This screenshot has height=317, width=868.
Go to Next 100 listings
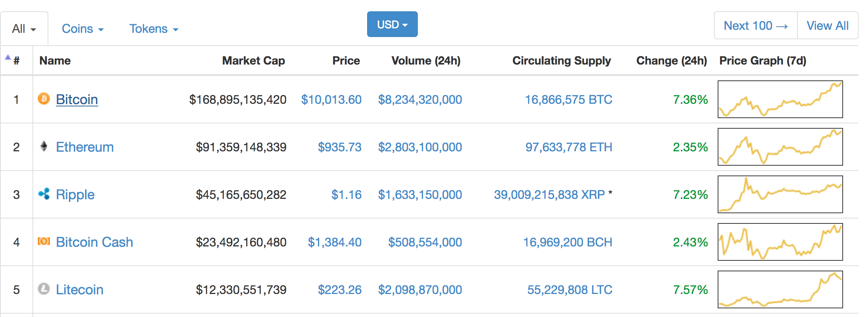755,26
